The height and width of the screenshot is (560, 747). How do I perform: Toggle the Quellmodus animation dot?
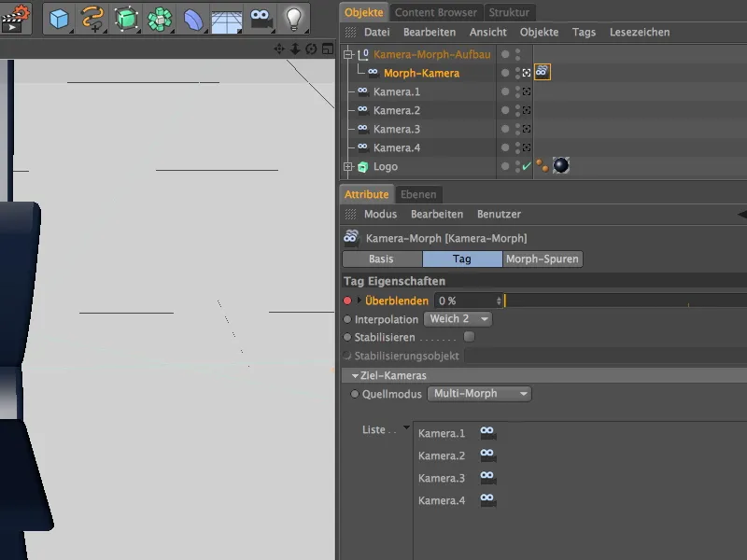point(355,394)
